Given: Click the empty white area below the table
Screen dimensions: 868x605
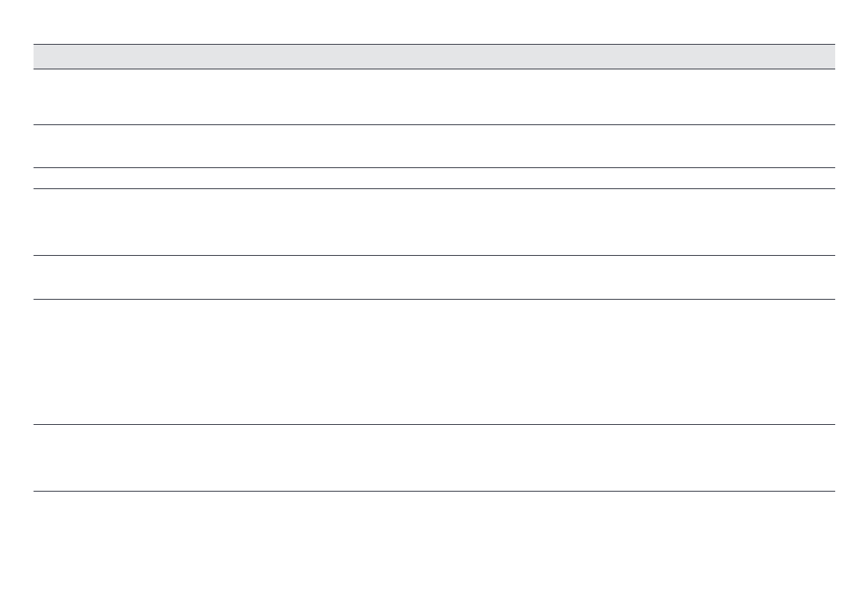Looking at the screenshot, I should [x=434, y=548].
